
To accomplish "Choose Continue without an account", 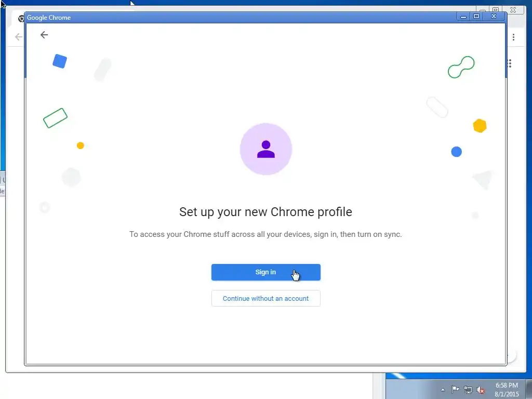I will point(265,298).
